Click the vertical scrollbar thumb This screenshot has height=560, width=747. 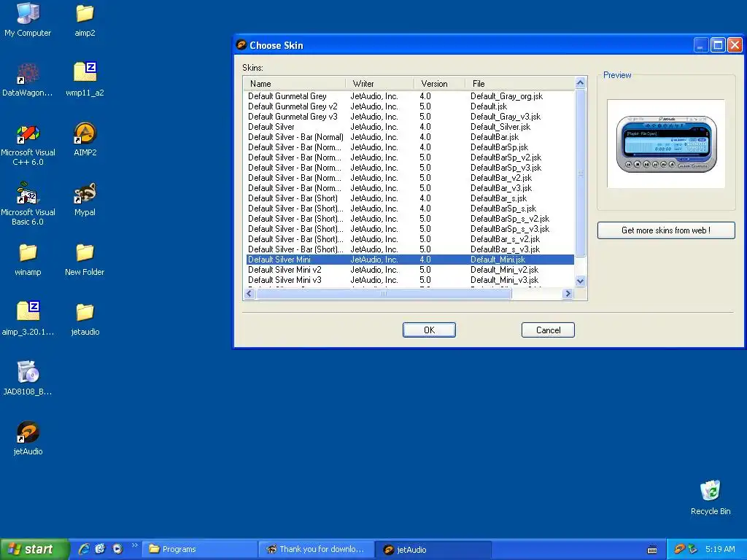coord(580,172)
